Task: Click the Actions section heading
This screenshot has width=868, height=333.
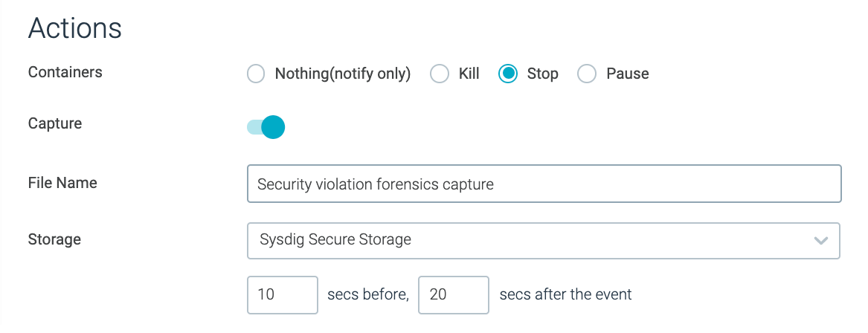Action: 75,28
